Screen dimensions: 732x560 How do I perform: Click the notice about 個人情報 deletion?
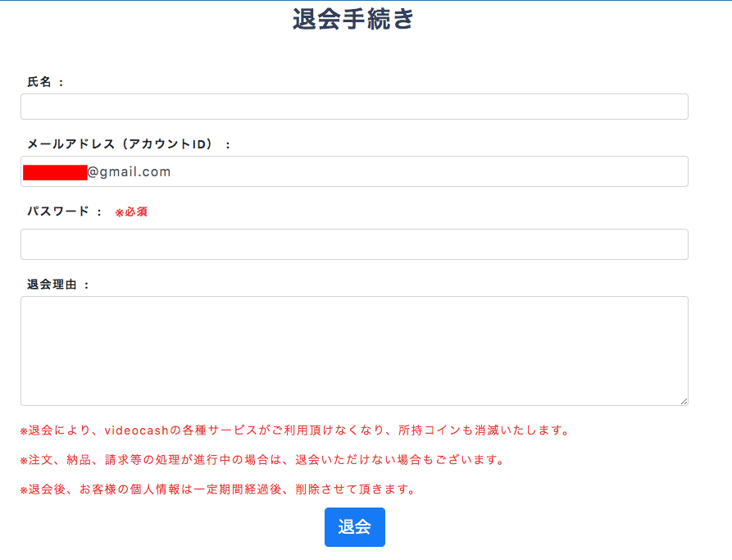point(217,489)
